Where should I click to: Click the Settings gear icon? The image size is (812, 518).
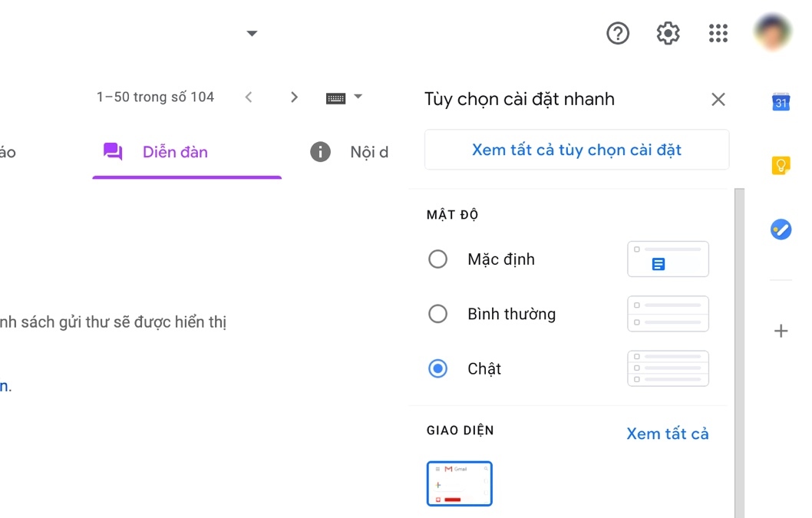tap(668, 33)
